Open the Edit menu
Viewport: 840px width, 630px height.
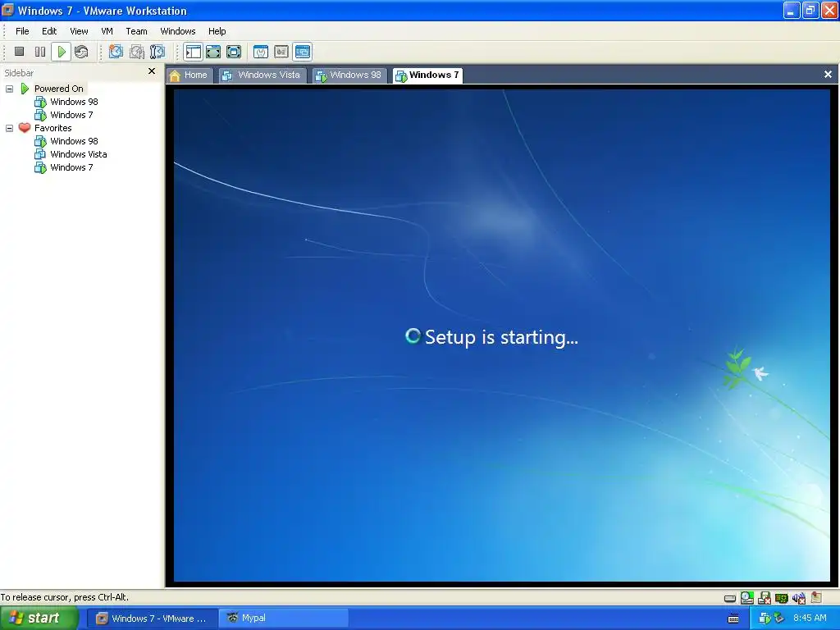(49, 31)
